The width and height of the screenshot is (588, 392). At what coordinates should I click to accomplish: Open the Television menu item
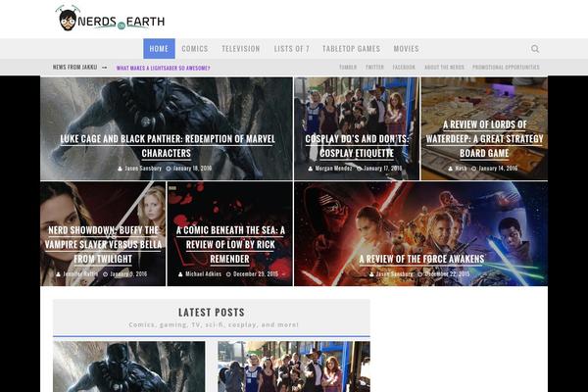(x=241, y=49)
